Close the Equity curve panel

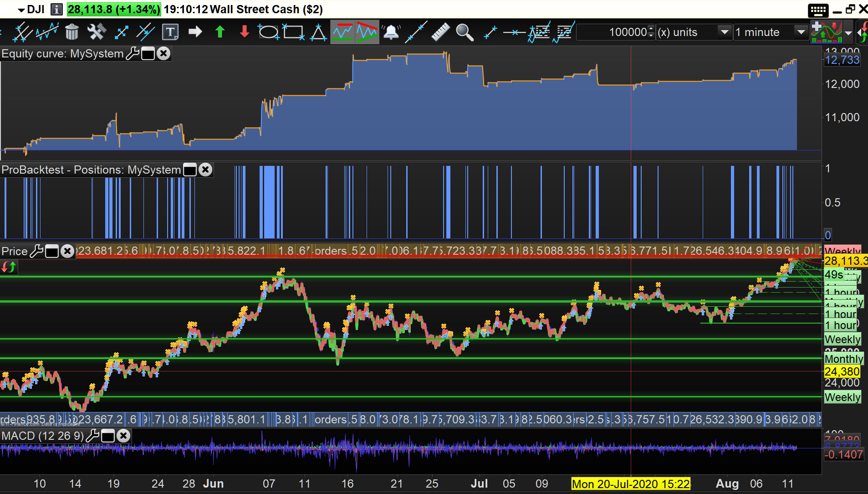click(x=163, y=54)
